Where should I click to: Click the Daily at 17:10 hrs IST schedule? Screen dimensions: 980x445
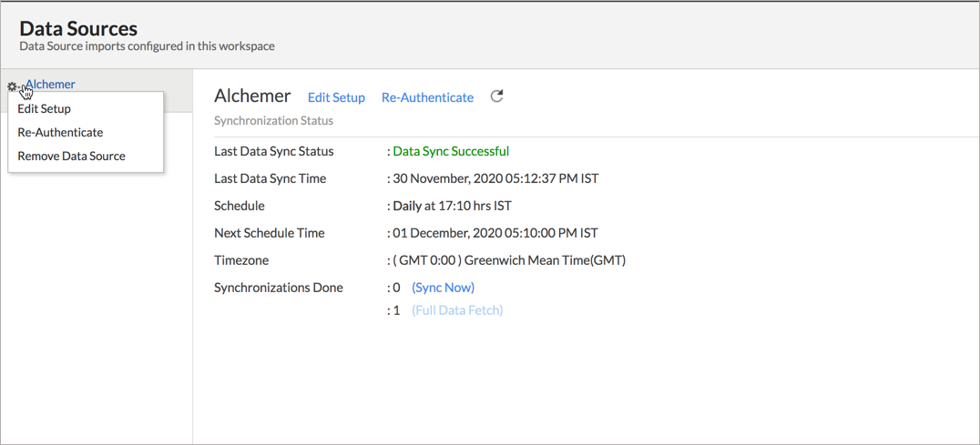(453, 206)
